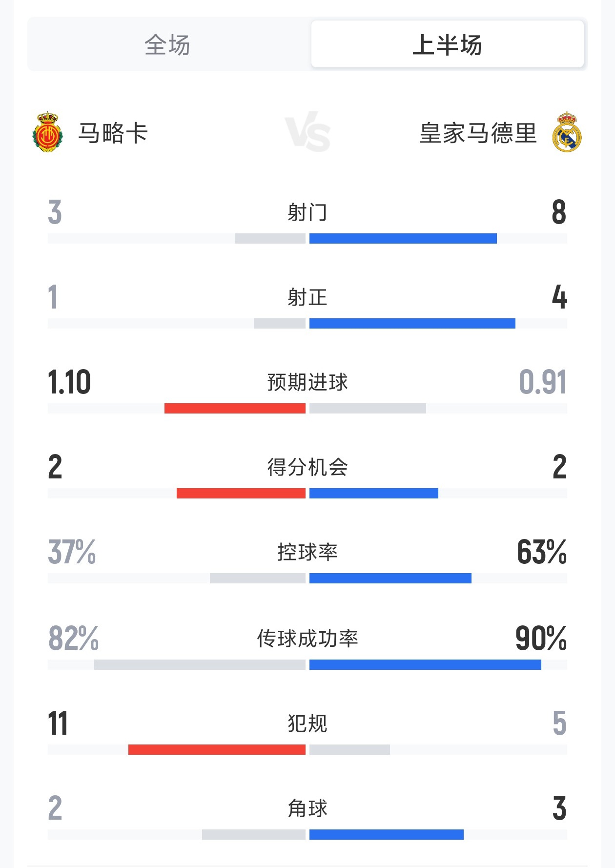
Task: Click the blue 63% possession bar
Action: tap(390, 579)
